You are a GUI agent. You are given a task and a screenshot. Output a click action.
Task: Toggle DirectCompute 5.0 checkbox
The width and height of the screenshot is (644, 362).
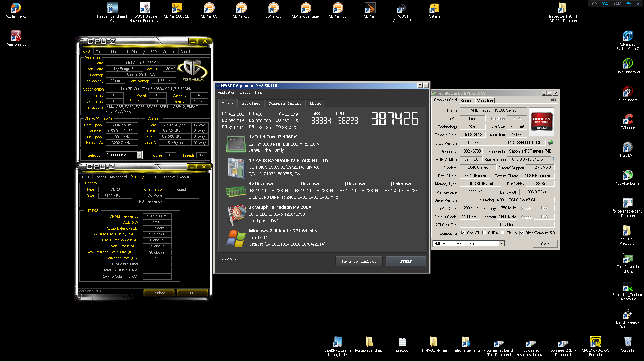click(521, 233)
